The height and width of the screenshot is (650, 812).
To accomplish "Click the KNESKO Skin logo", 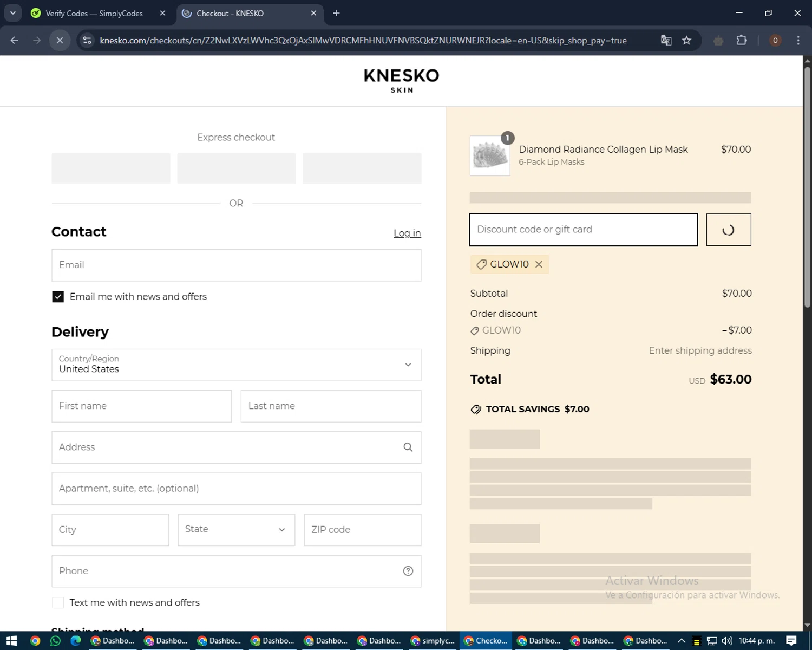I will [401, 81].
